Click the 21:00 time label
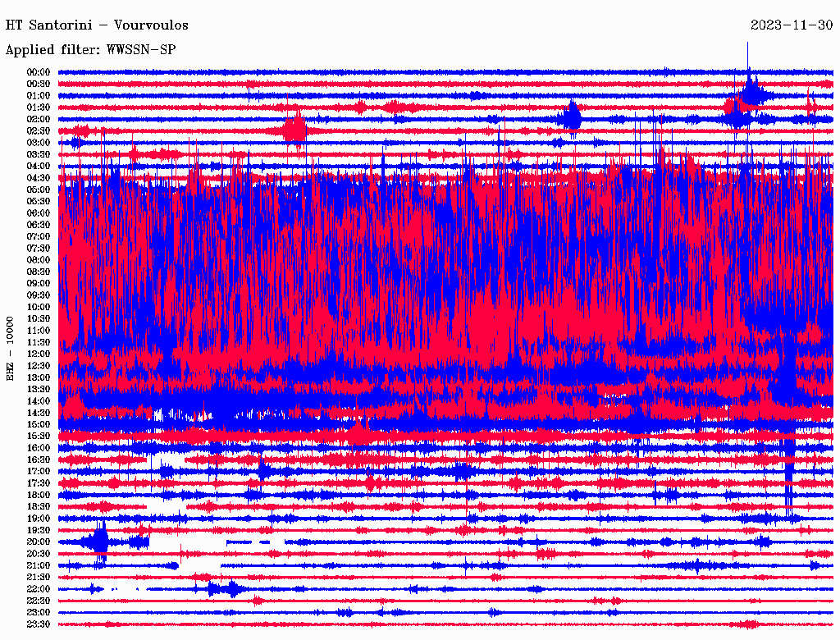The width and height of the screenshot is (840, 640). click(x=39, y=565)
